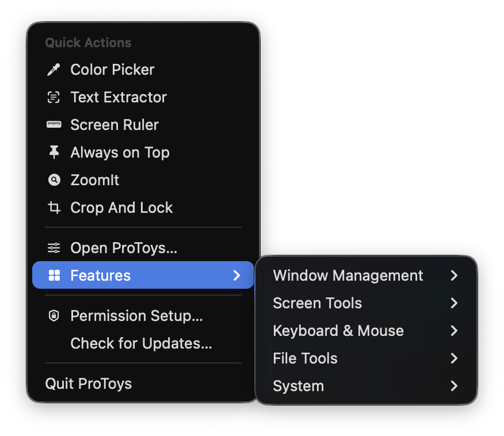Select Crop And Lock entry
Image resolution: width=504 pixels, height=436 pixels.
pyautogui.click(x=143, y=208)
